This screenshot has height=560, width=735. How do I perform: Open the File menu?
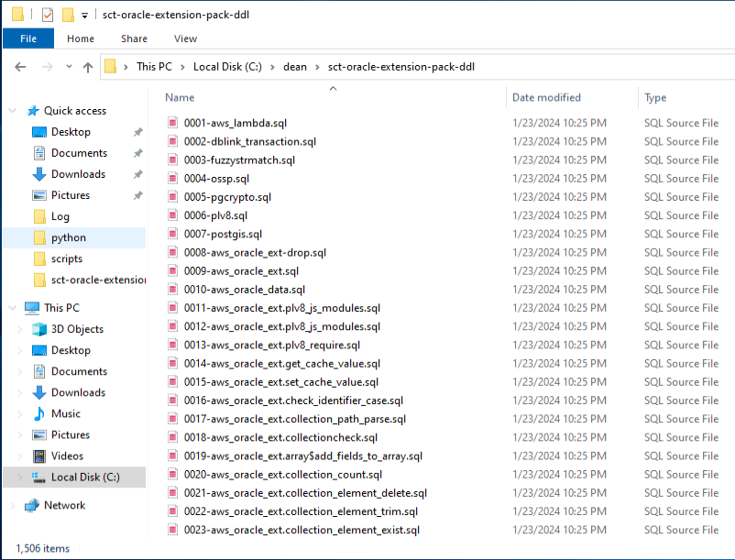28,38
